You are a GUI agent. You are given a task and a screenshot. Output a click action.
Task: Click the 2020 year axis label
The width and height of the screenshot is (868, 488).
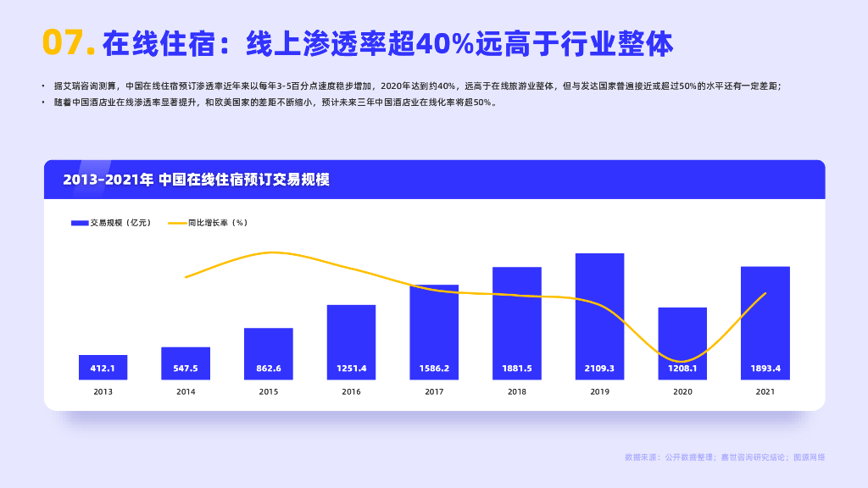point(682,391)
